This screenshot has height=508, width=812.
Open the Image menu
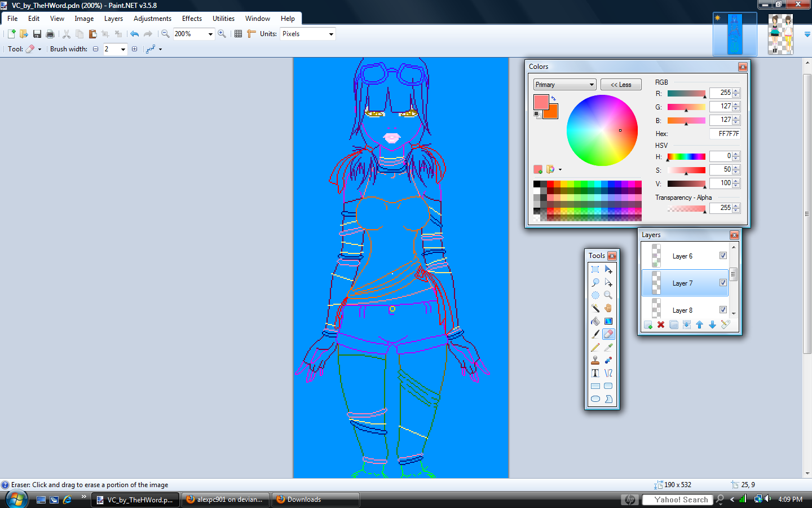[x=84, y=19]
